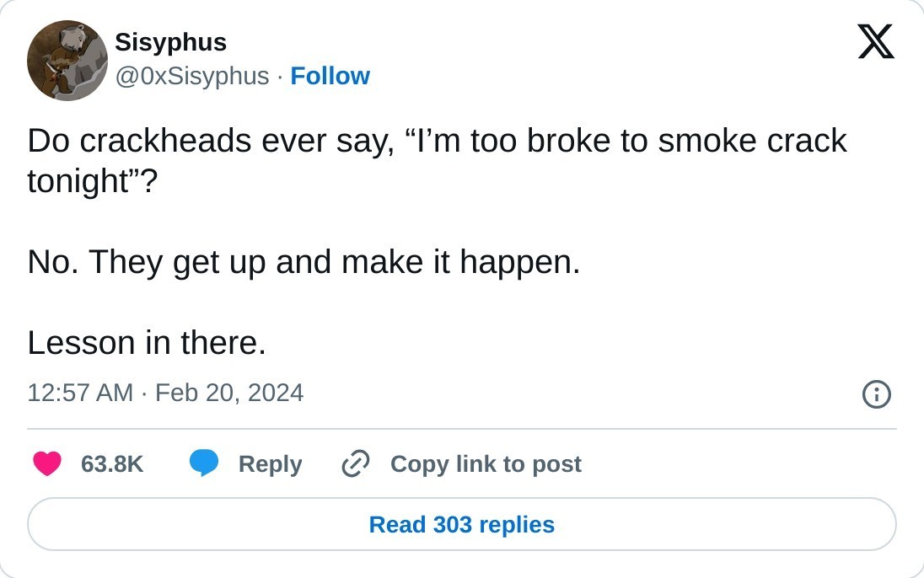Click the Feb 20, 2024 date

click(229, 393)
